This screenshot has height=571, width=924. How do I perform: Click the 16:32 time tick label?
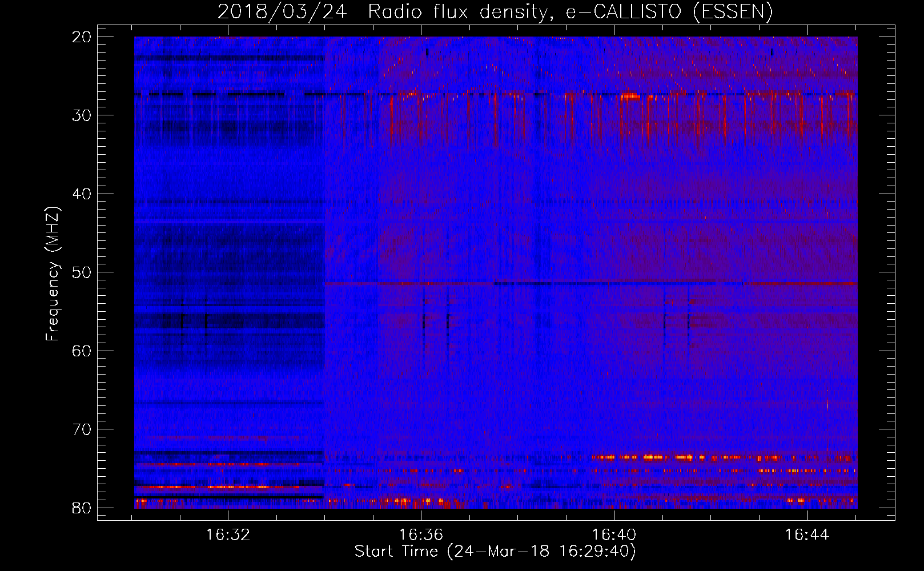pos(228,535)
